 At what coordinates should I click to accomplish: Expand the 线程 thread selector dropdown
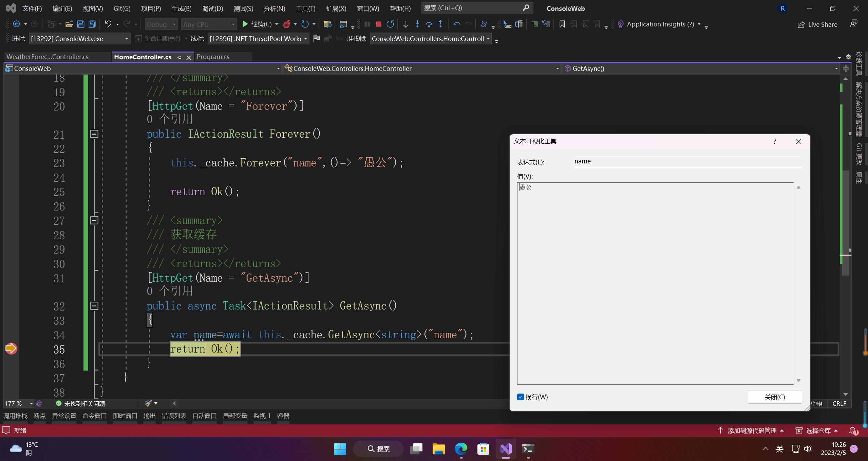tap(305, 39)
